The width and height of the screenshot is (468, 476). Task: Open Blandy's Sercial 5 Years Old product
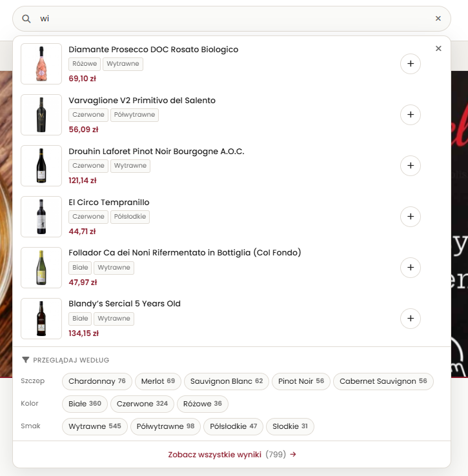125,304
